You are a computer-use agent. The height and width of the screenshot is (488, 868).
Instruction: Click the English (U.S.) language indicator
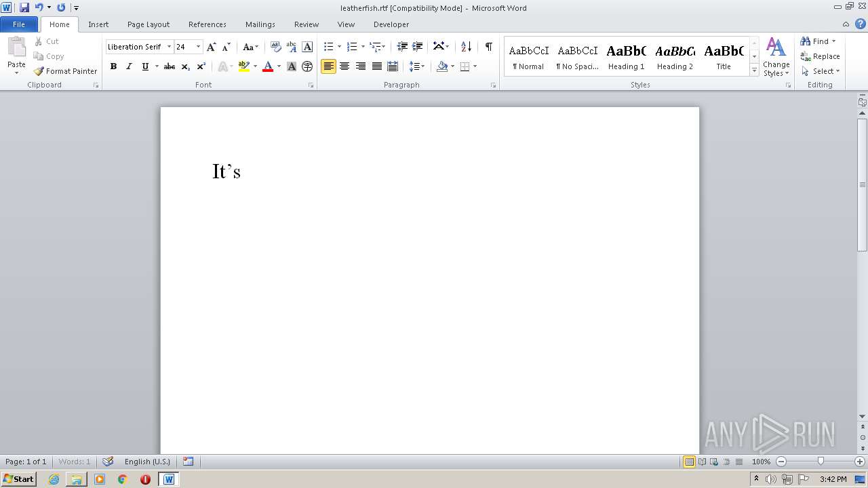[x=147, y=462]
